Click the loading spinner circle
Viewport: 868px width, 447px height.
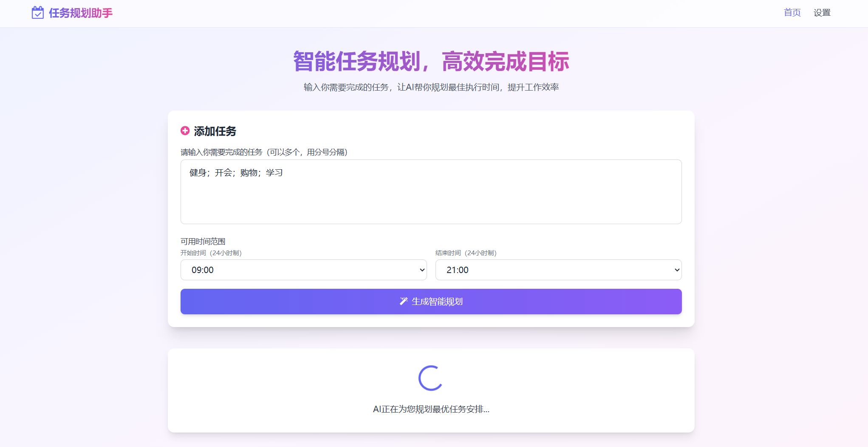[431, 378]
